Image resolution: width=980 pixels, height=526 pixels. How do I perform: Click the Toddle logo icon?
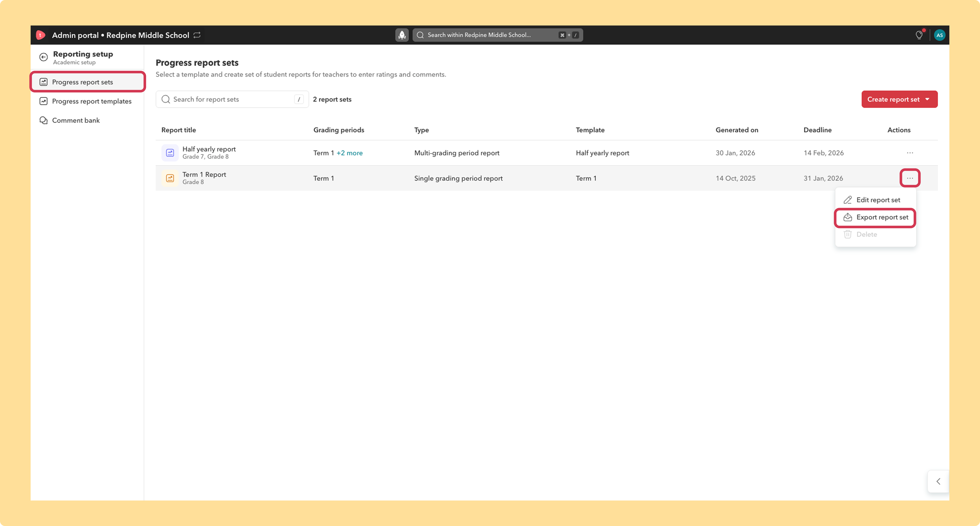[40, 35]
